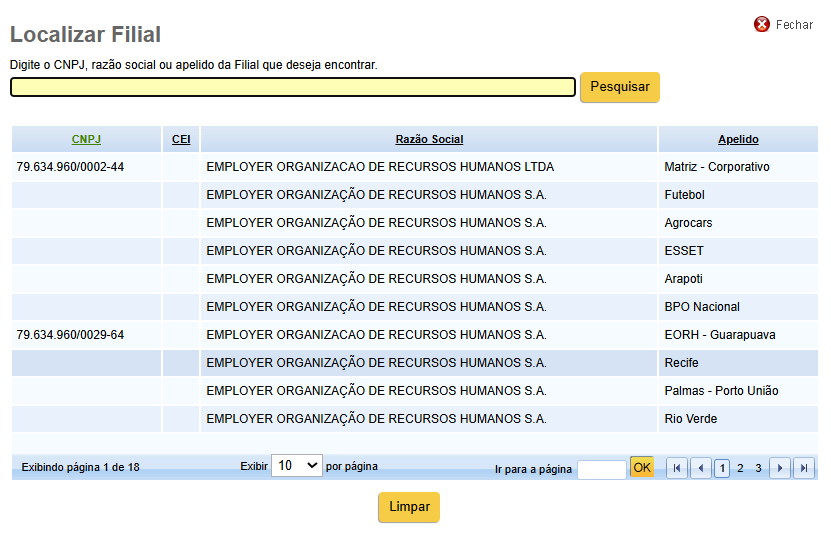Select the Matriz - Corporativo row nickname

[717, 167]
